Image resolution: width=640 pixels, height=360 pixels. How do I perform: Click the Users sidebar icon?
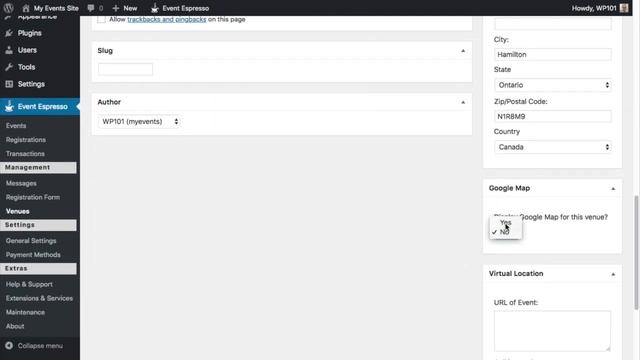[9, 50]
